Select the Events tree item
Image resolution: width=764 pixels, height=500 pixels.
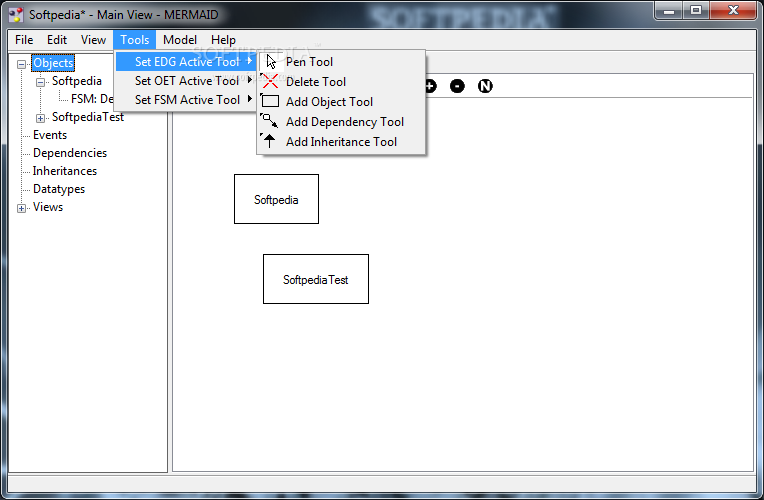[50, 135]
